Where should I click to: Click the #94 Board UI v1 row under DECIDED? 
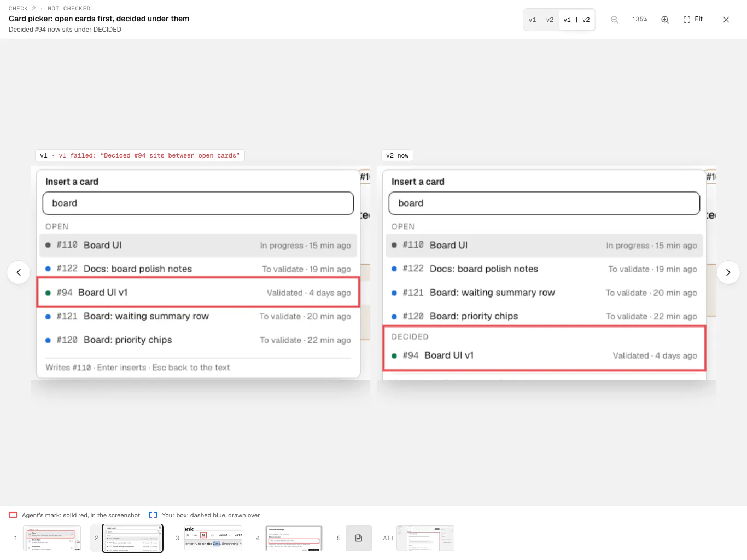click(x=544, y=355)
